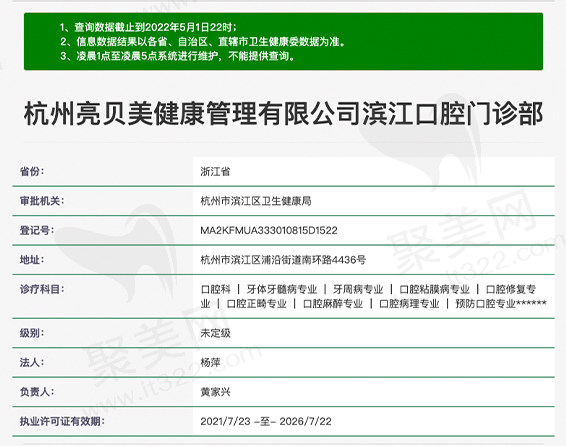Click the second notice line about 卫生健康委数据

[203, 42]
